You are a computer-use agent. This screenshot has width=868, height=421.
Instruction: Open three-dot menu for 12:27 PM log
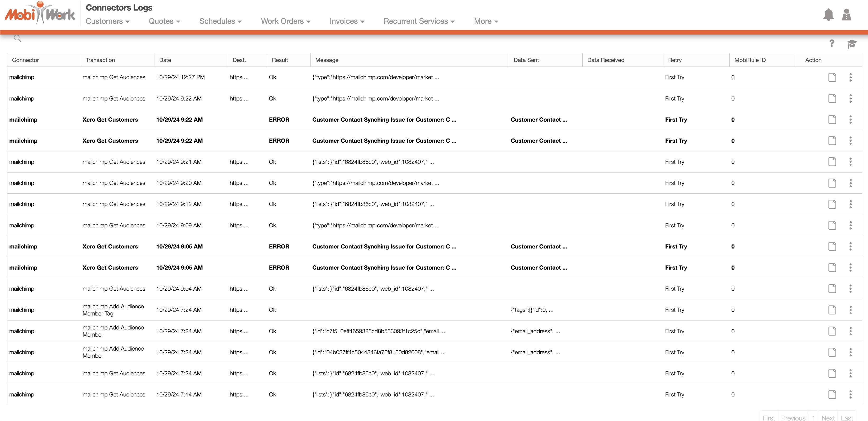tap(850, 77)
